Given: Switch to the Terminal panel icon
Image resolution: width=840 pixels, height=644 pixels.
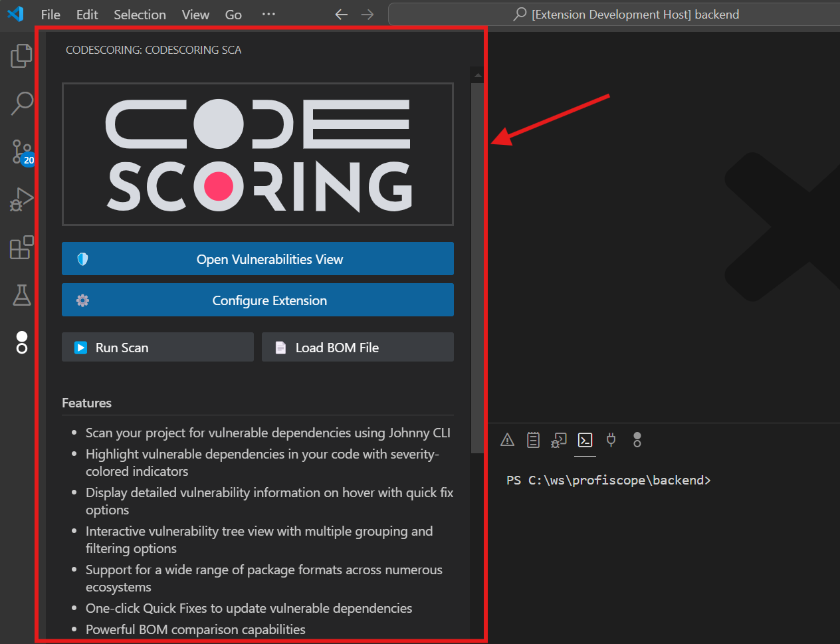Looking at the screenshot, I should (585, 440).
